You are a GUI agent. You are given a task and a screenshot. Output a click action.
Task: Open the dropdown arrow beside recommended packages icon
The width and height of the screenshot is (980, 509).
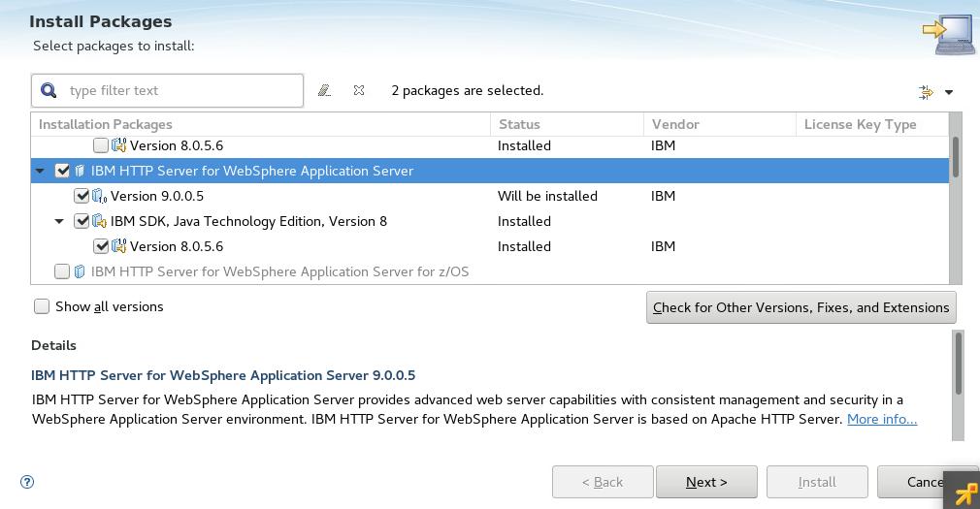[949, 92]
